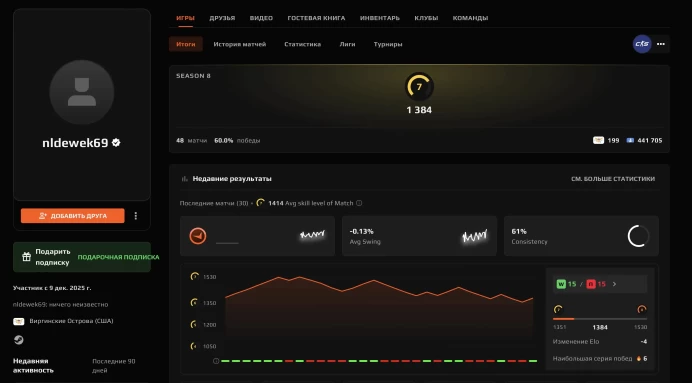The image size is (692, 383).
Task: Open the ВИДЕО tab
Action: [261, 18]
